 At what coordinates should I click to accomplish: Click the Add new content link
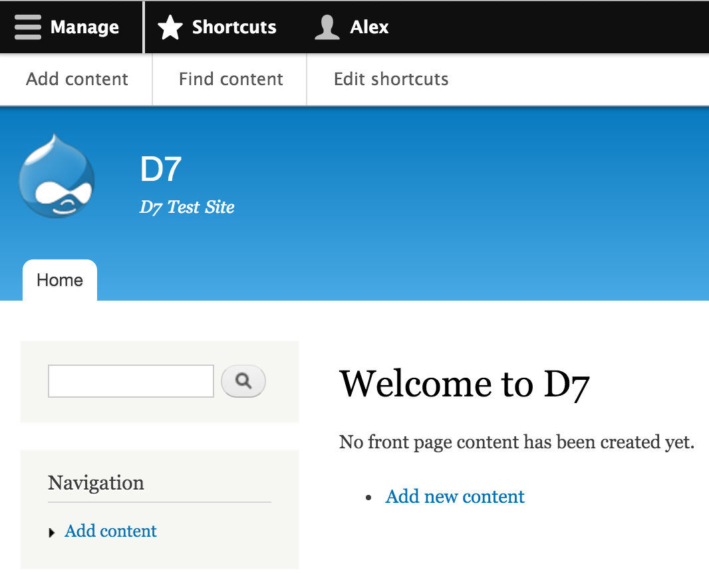click(454, 497)
